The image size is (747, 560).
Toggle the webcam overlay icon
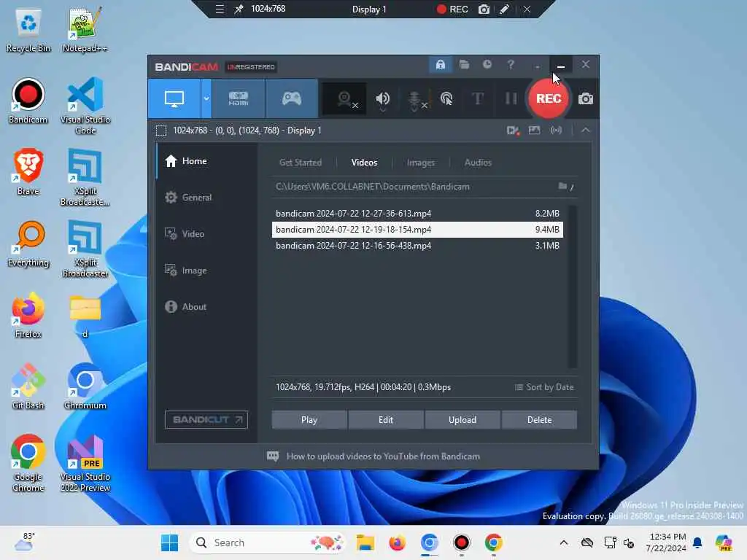(344, 99)
